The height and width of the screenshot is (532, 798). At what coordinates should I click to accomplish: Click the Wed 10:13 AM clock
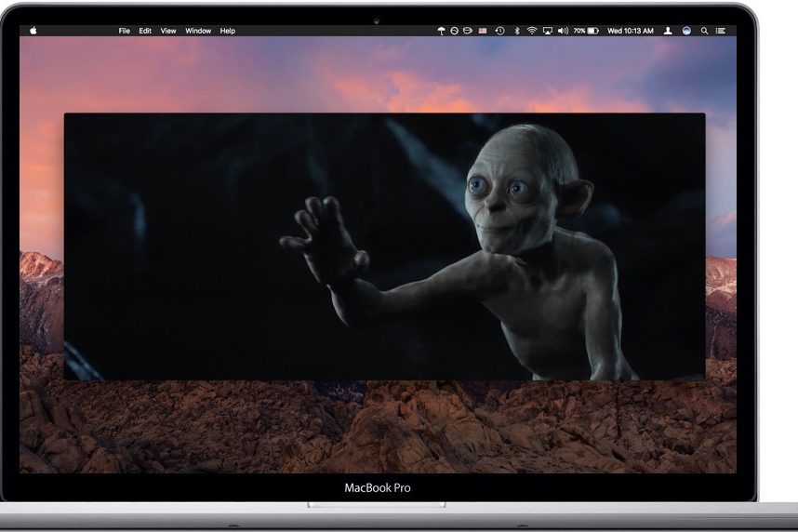[630, 31]
